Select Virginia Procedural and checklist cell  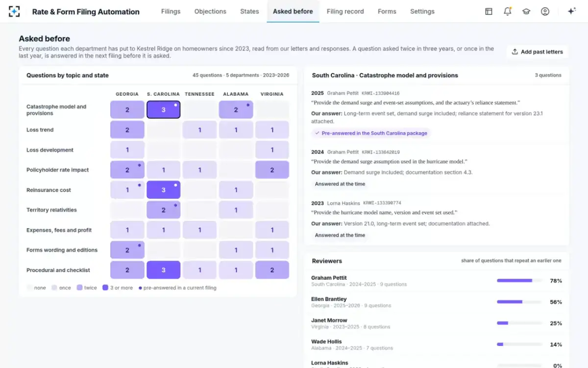(x=272, y=270)
